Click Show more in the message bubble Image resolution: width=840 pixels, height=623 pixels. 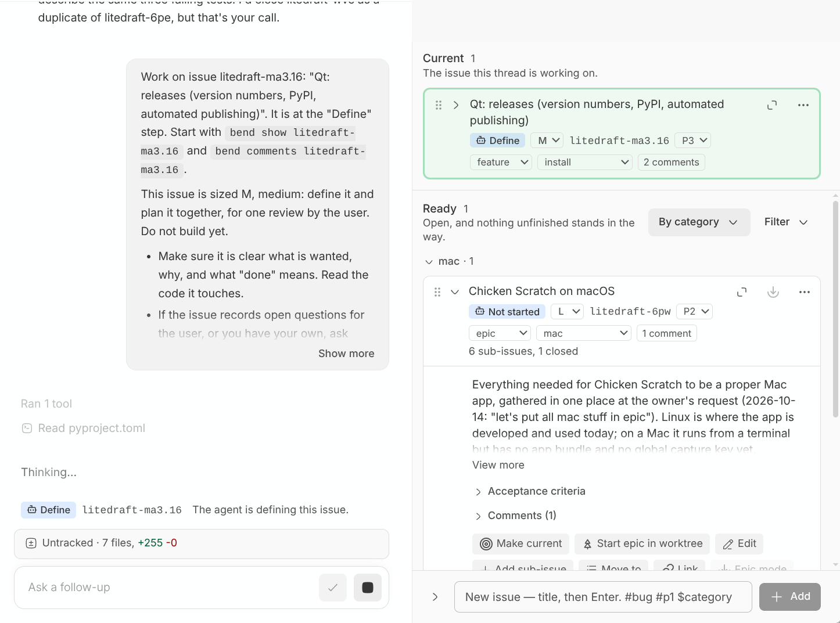[346, 354]
